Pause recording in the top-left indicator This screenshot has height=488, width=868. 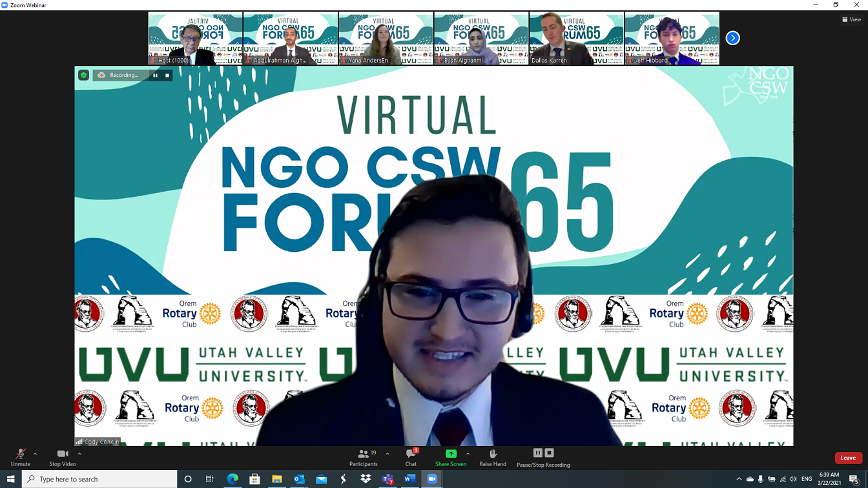coord(155,76)
